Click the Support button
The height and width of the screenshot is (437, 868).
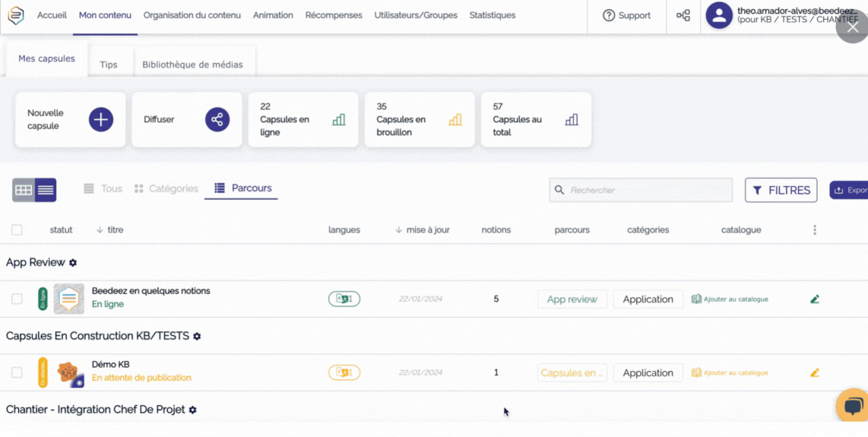point(626,16)
